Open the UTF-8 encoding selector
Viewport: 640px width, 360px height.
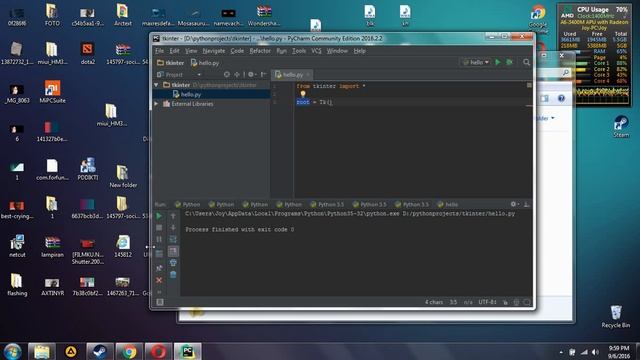487,302
